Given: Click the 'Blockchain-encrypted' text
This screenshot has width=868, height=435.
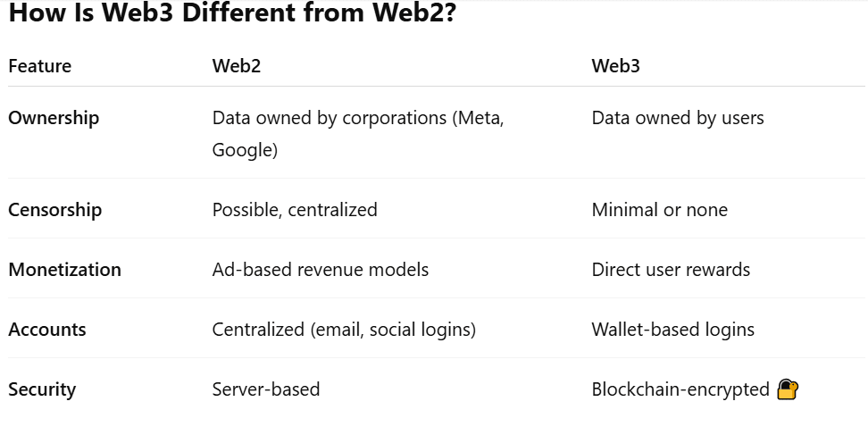Looking at the screenshot, I should (x=680, y=389).
